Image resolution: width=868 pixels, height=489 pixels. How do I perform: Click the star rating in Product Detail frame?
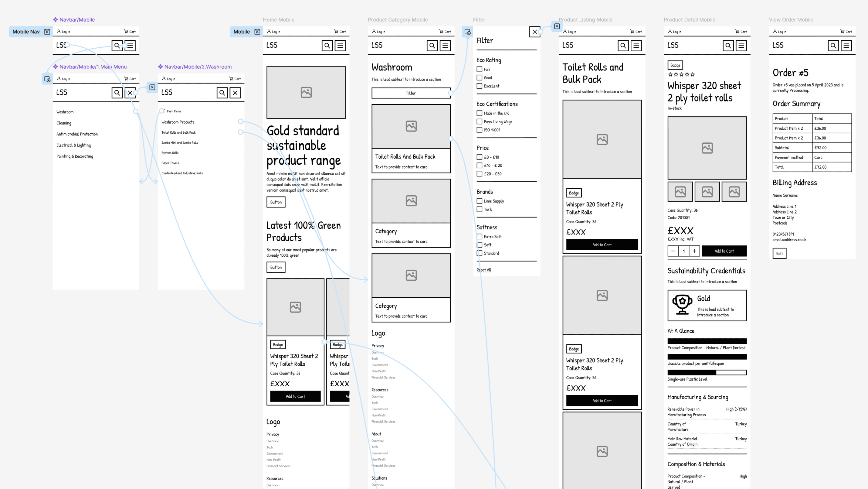681,74
